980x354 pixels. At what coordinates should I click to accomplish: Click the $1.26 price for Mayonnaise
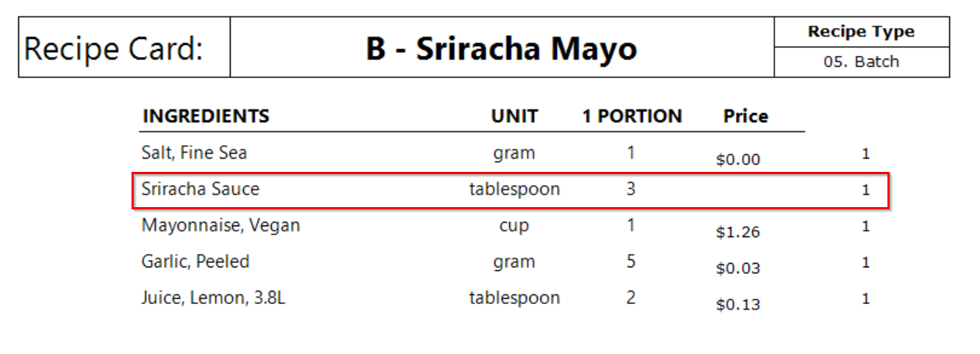738,233
